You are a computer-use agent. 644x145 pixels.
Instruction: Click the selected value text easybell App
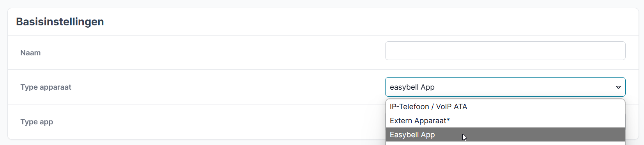tap(412, 87)
